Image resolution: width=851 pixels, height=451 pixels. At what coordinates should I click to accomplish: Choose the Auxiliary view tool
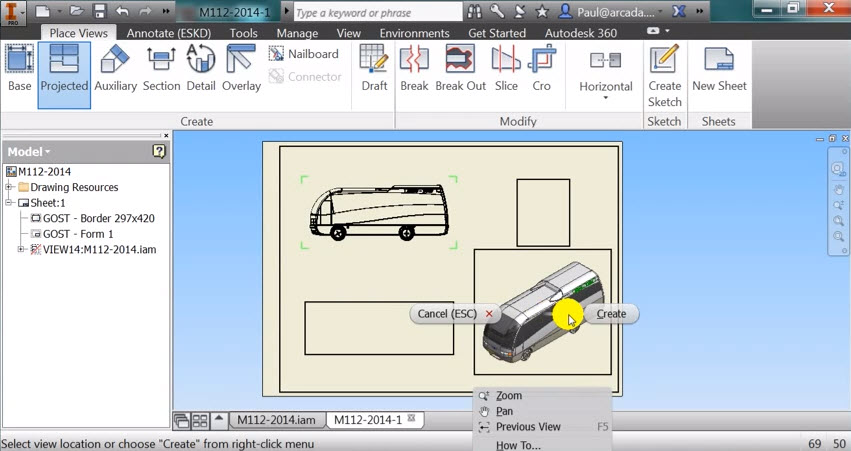pyautogui.click(x=115, y=69)
